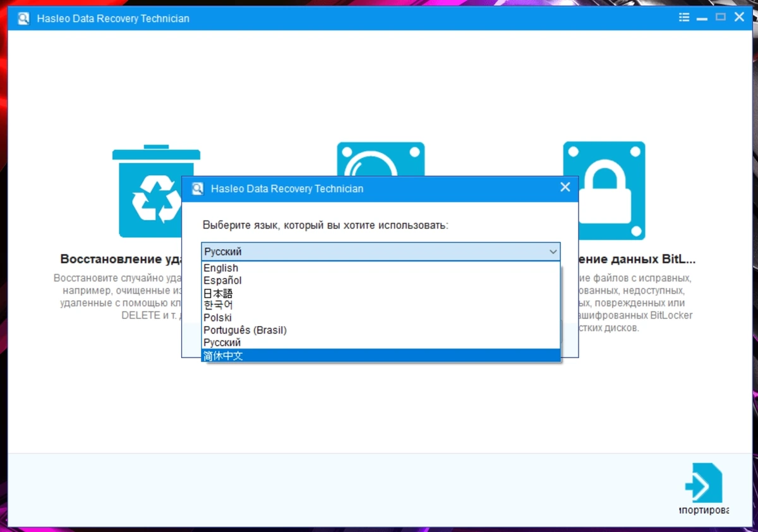This screenshot has height=532, width=758.
Task: Click the Hasleo logo in main title bar
Action: (x=23, y=18)
